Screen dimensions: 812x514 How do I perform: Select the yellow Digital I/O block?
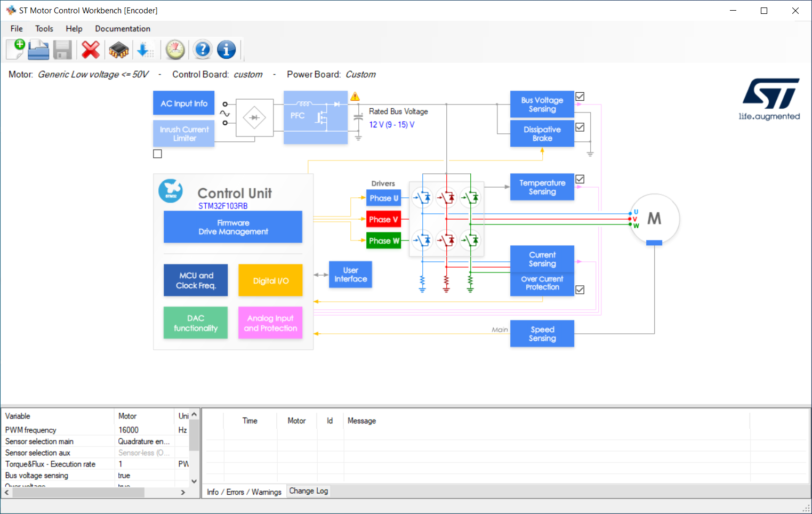(270, 280)
